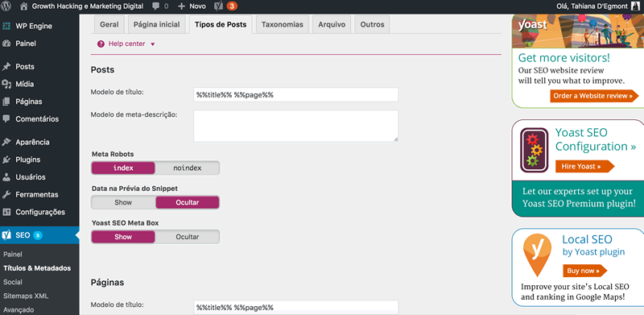Click the Aparência paintbrush icon

click(6, 143)
